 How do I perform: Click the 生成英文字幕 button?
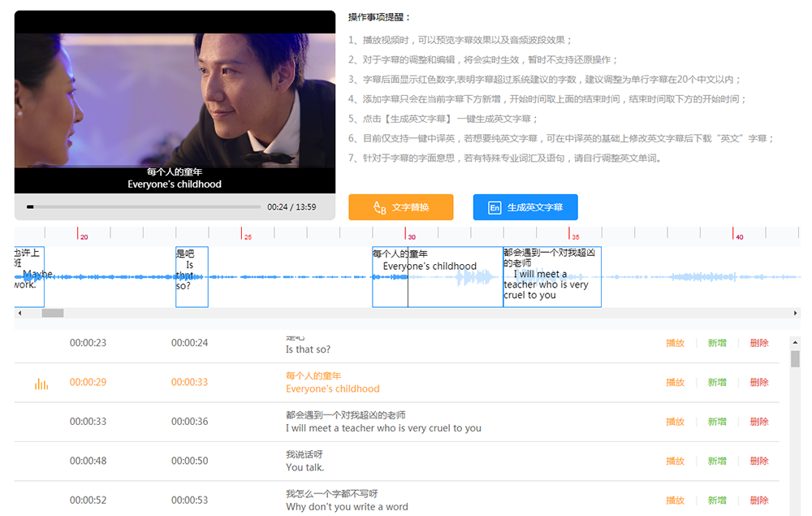(x=525, y=207)
